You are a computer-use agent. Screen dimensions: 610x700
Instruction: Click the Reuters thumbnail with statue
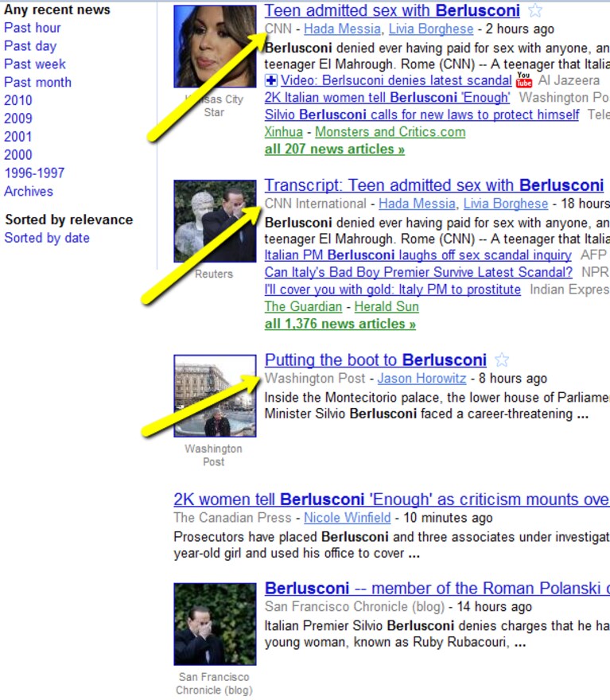tap(215, 221)
